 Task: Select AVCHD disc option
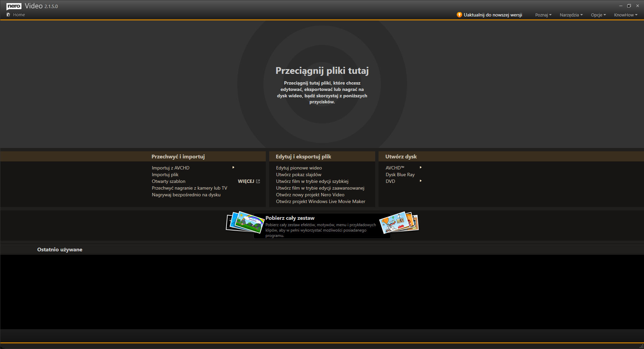(395, 168)
